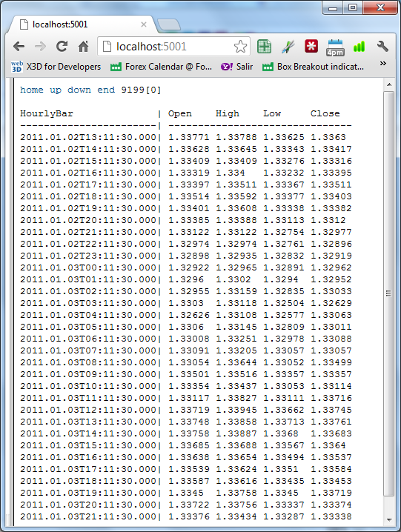Click the HourlyBar column header

47,113
